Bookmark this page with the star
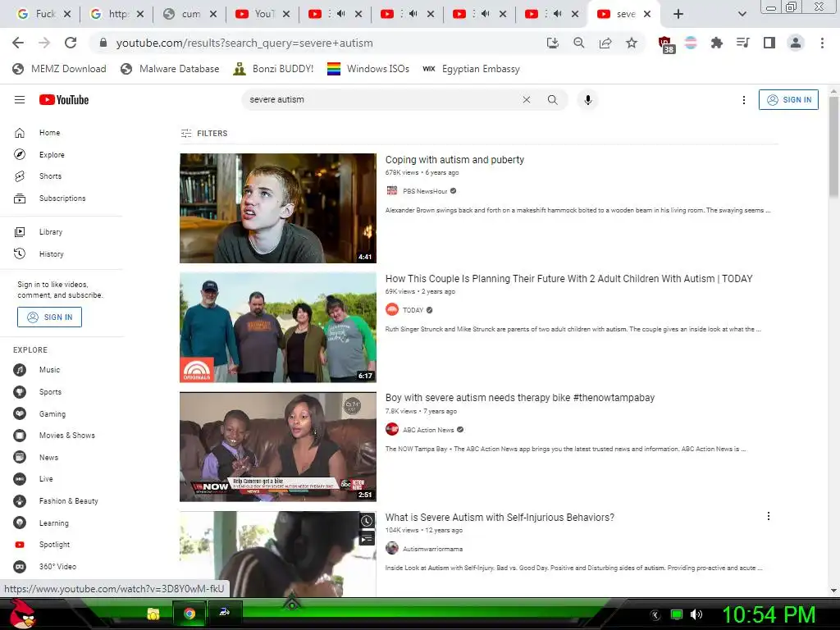Screen dimensions: 840x630 click(632, 43)
